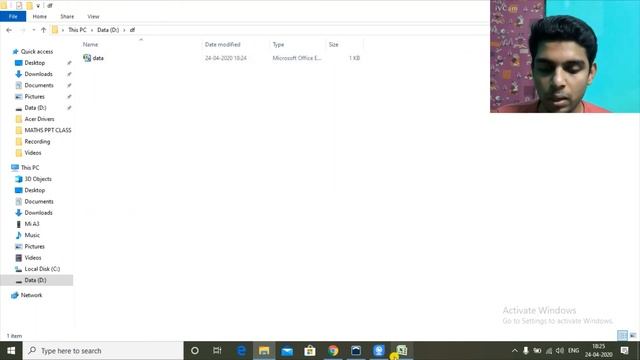Click the df folder breadcrumb
This screenshot has height=360, width=640.
[x=132, y=30]
